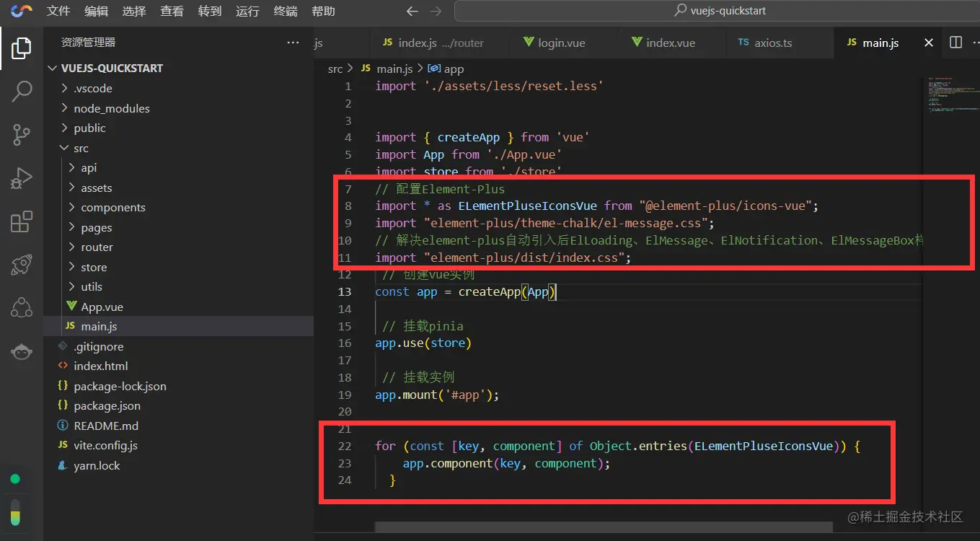Open yarn.lock file
The height and width of the screenshot is (541, 980).
point(178,465)
